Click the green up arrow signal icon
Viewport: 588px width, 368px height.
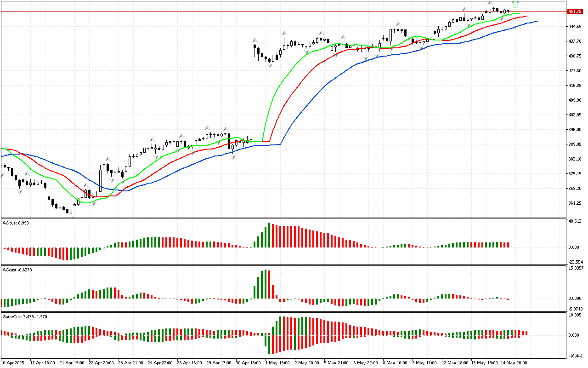[x=516, y=5]
